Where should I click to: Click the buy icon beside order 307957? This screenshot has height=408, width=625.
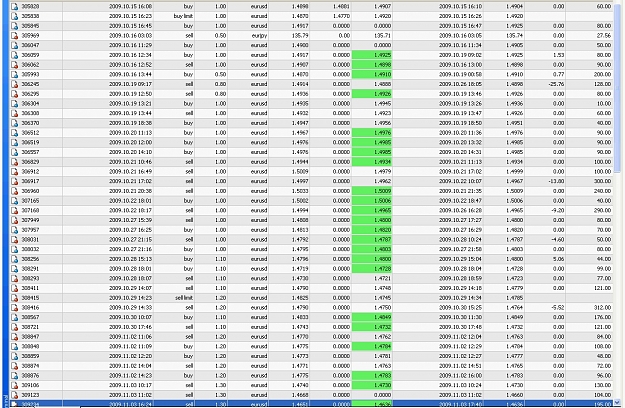point(14,230)
